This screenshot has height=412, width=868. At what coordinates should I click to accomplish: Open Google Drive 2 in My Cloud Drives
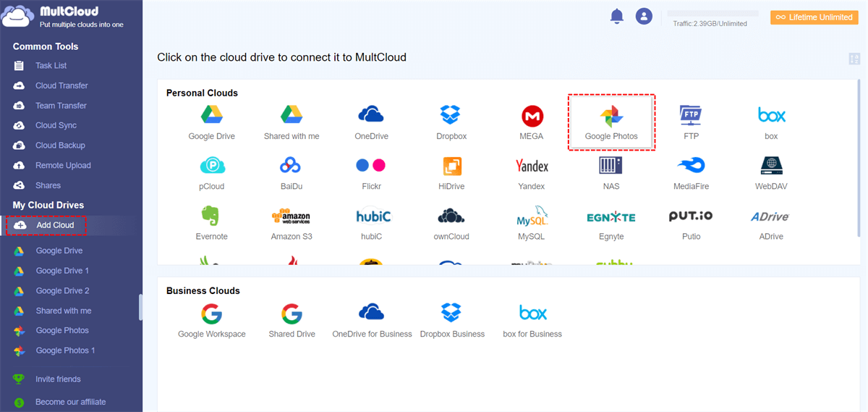[61, 290]
